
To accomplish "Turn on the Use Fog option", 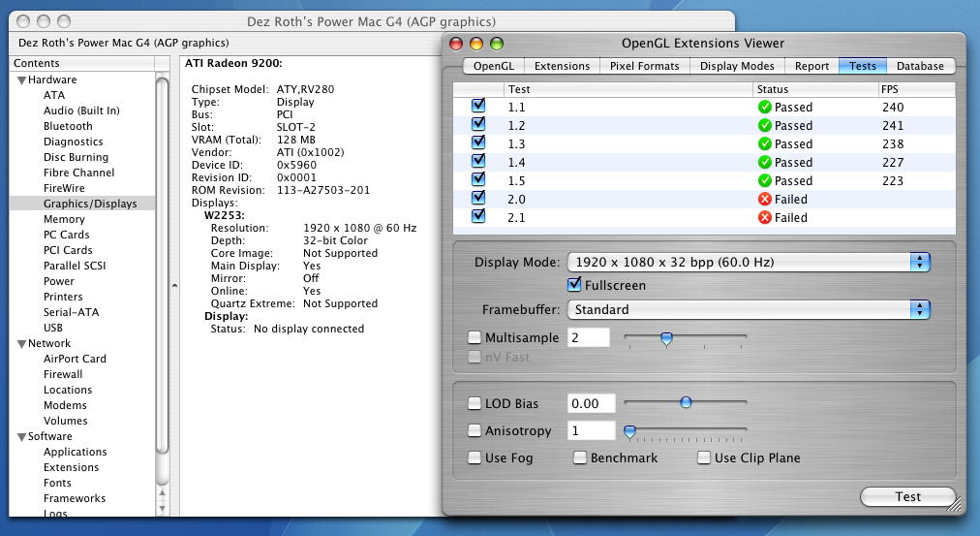I will click(x=475, y=457).
